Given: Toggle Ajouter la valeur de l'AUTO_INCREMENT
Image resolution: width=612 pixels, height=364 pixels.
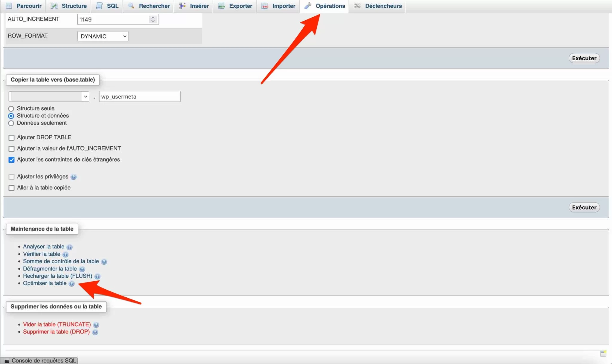Looking at the screenshot, I should (x=11, y=149).
